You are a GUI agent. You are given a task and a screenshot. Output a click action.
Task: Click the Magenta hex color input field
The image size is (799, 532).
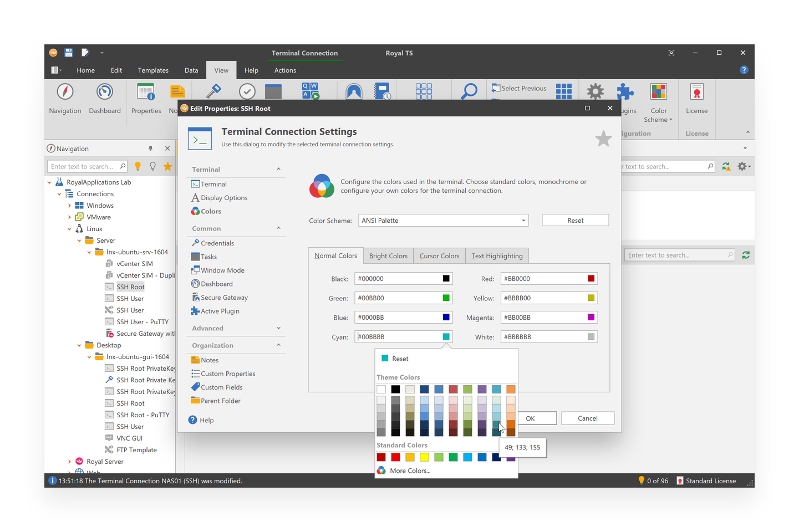(542, 318)
